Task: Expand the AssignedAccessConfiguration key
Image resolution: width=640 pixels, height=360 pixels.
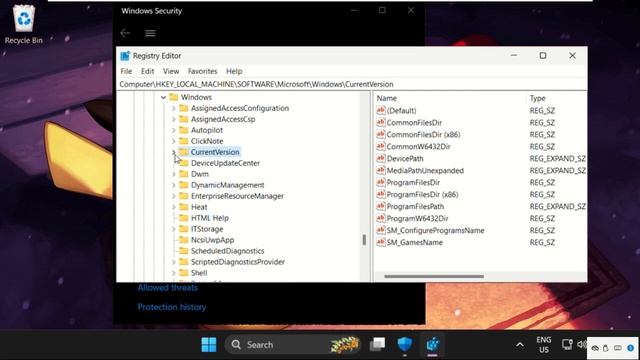Action: tap(173, 108)
